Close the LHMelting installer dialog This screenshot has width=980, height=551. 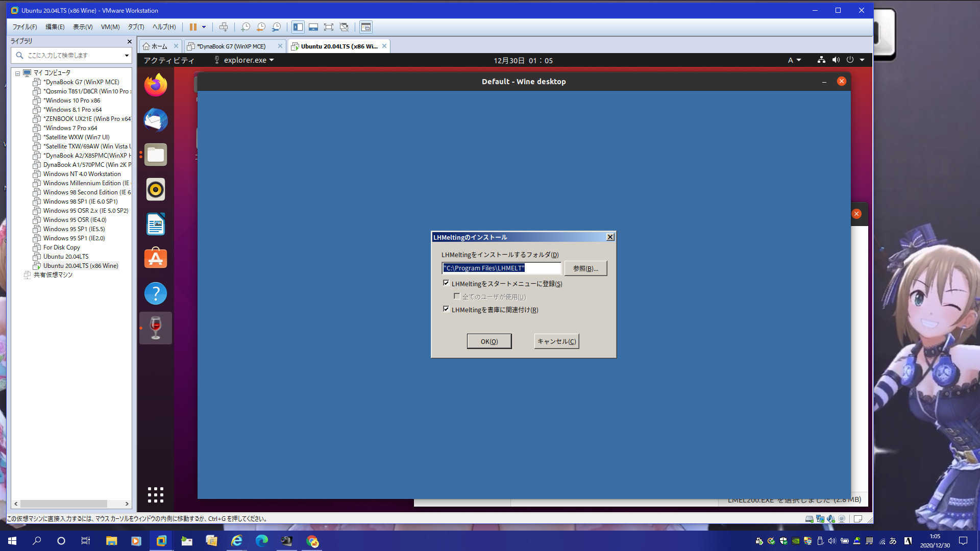(x=610, y=237)
